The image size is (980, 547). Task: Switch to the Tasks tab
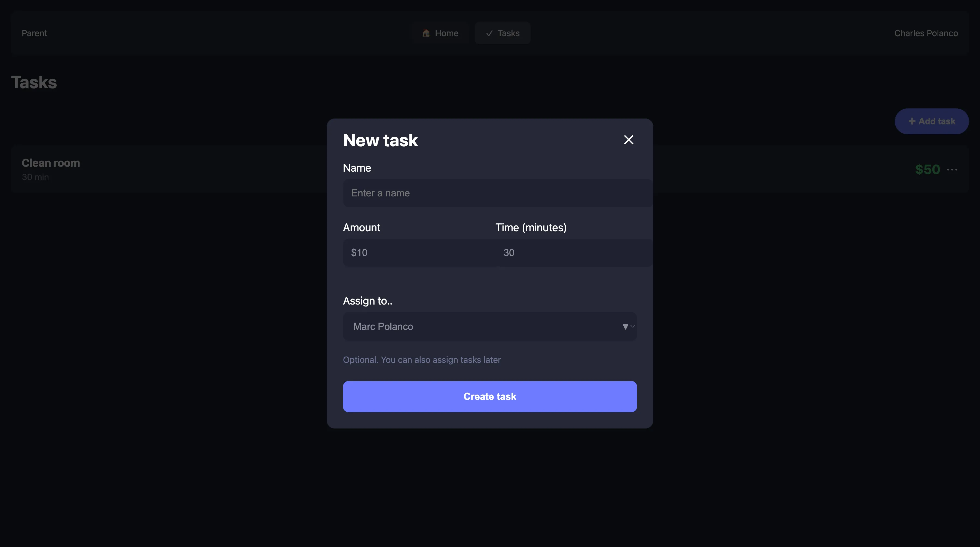click(502, 33)
